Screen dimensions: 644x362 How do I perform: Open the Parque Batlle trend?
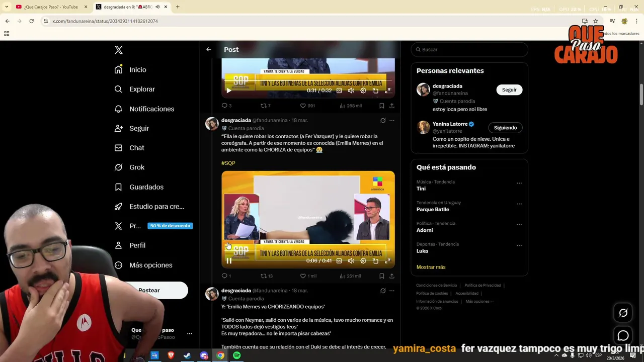click(433, 209)
